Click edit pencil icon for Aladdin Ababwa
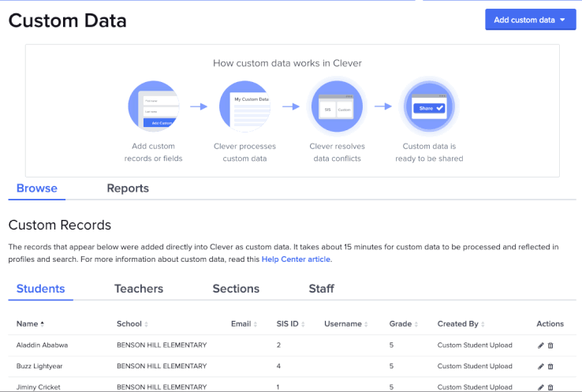 click(x=540, y=345)
